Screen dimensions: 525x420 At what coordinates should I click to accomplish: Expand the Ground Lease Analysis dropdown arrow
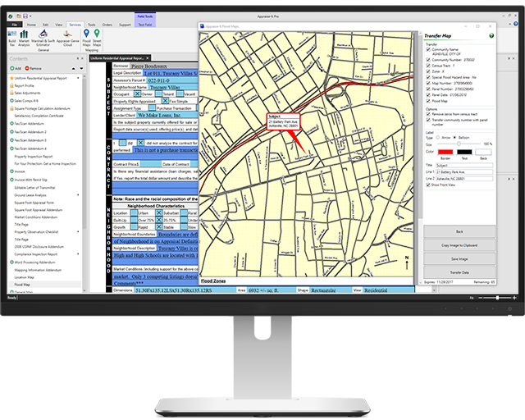(78, 195)
